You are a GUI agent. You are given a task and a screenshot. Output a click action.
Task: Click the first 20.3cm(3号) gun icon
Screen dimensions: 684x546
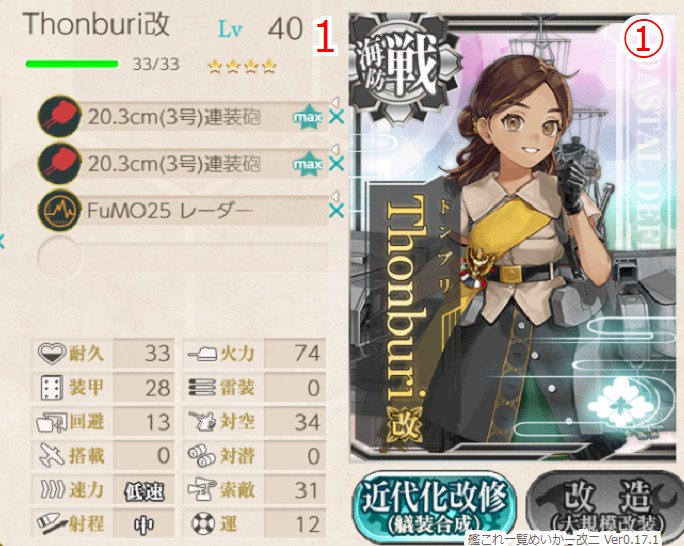pyautogui.click(x=59, y=116)
